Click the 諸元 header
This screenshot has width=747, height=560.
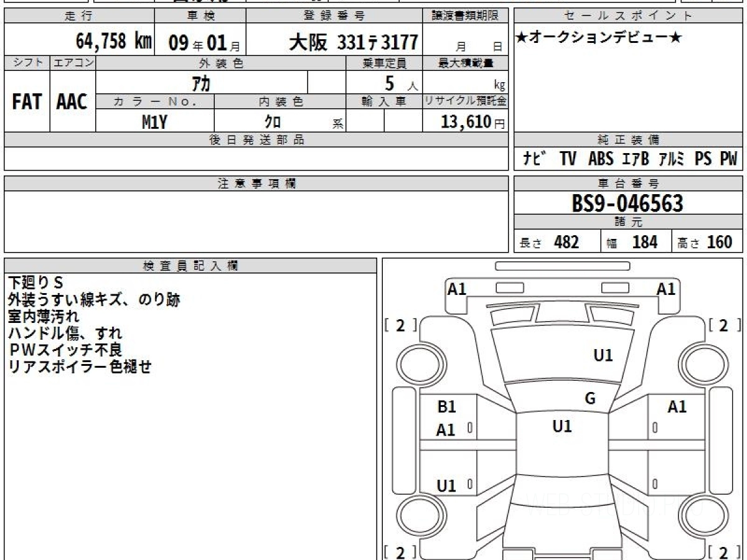(628, 223)
